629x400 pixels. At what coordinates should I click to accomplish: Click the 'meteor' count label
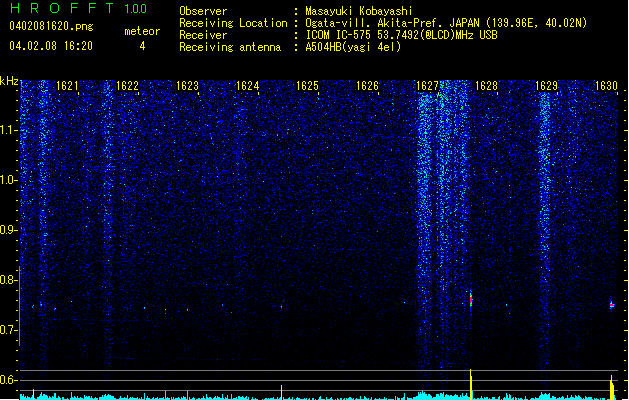(x=142, y=31)
